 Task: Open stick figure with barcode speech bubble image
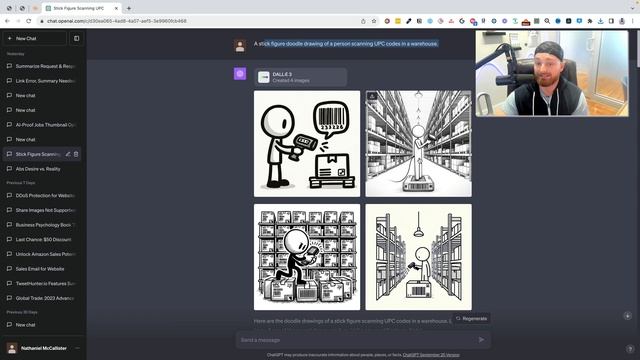click(x=307, y=144)
